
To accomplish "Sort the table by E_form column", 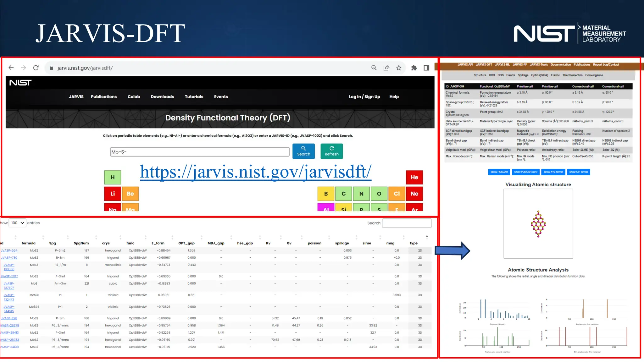I will 158,243.
